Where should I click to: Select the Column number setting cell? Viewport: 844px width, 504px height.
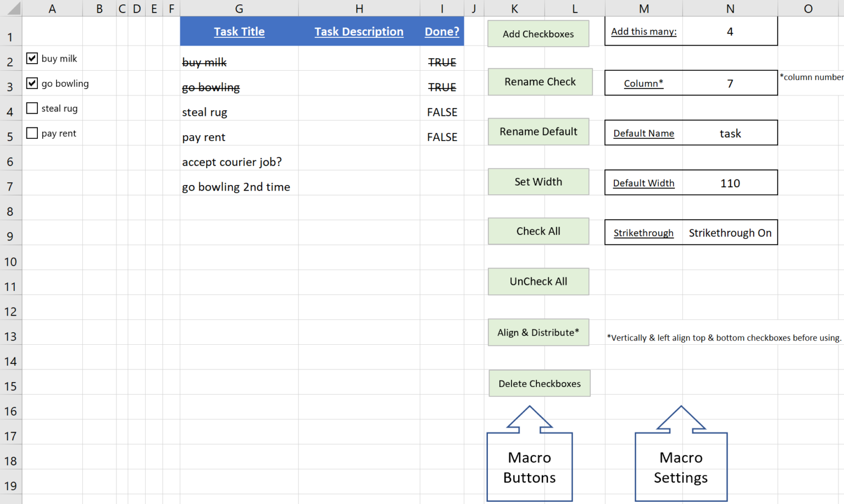(x=730, y=83)
